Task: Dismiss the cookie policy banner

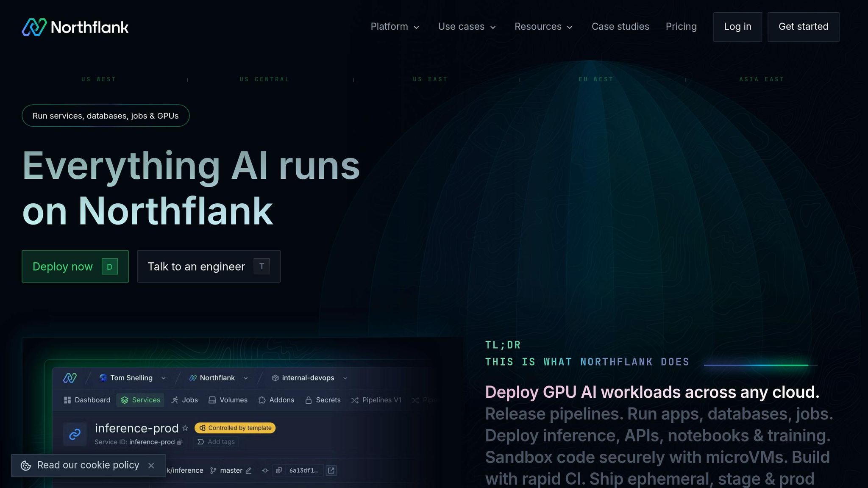Action: click(151, 466)
